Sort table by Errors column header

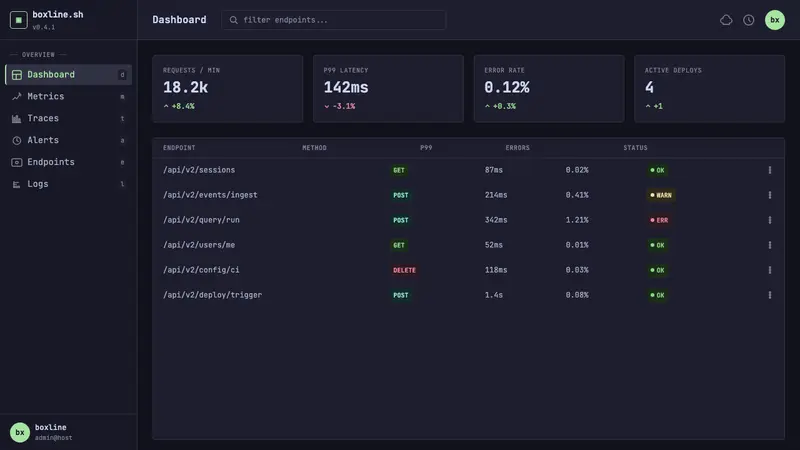517,148
